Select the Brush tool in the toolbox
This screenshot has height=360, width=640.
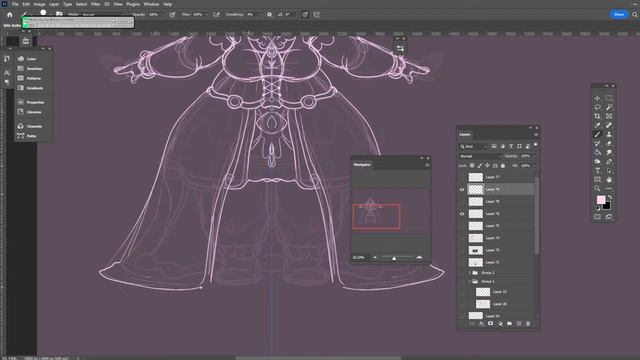597,134
